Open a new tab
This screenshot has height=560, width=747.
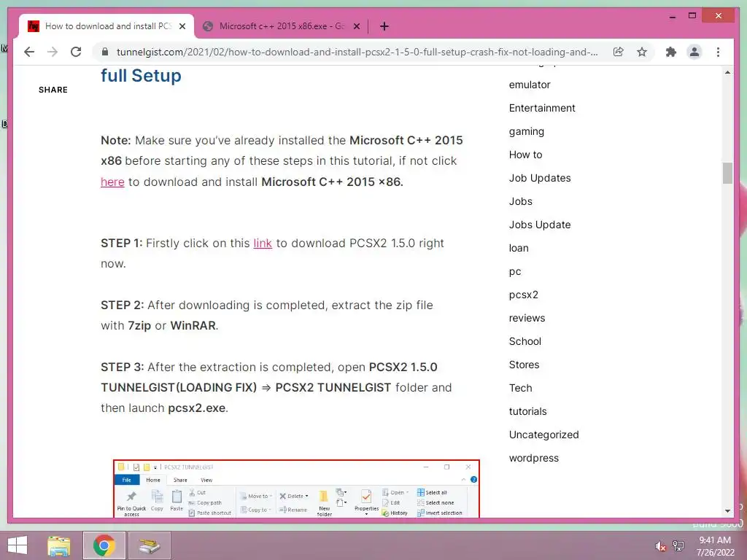click(384, 27)
